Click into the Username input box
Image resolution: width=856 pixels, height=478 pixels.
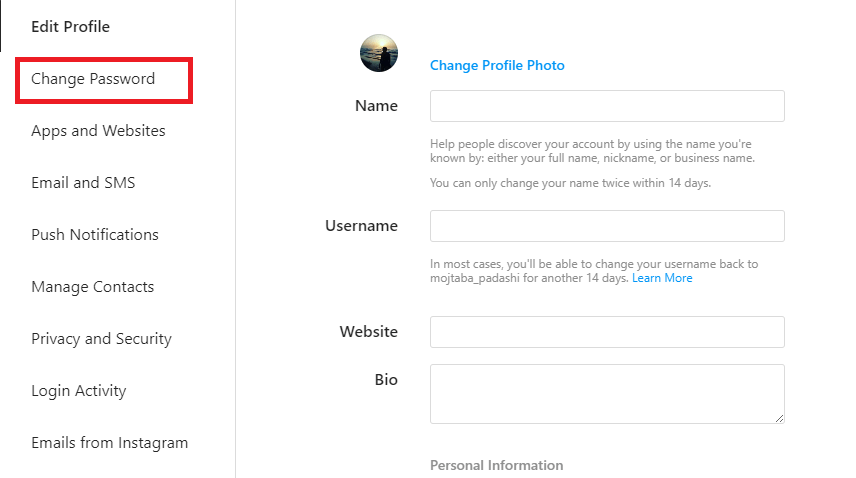(x=607, y=226)
